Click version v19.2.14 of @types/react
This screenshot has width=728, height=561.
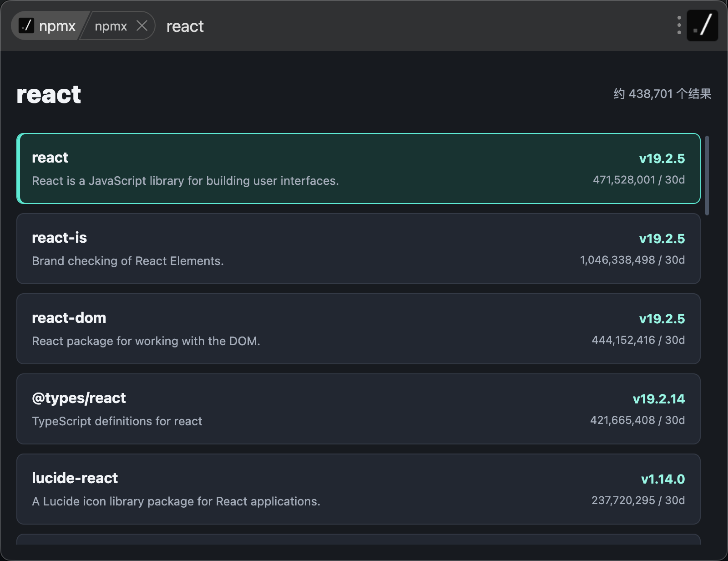click(659, 399)
